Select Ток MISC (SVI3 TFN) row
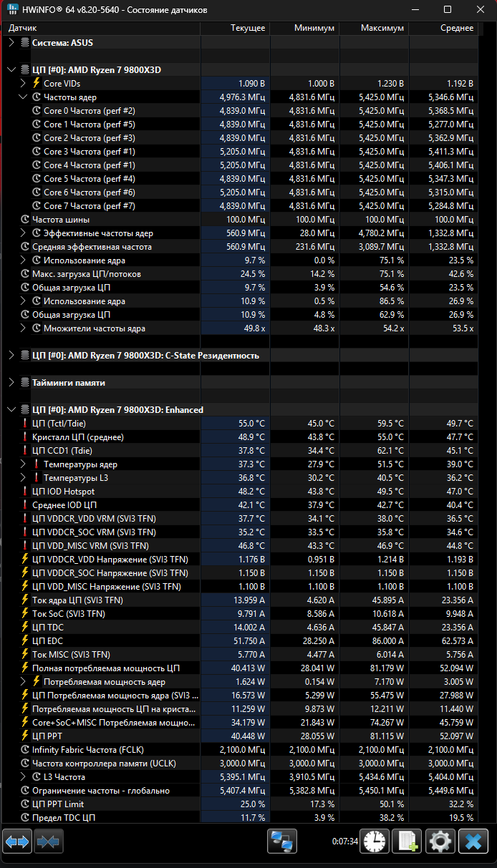497x868 pixels. point(239,655)
